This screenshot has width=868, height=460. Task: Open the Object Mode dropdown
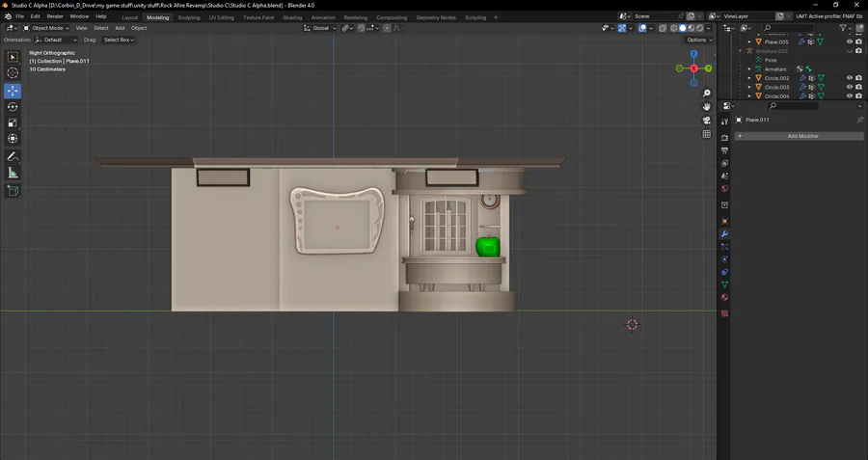coord(47,28)
